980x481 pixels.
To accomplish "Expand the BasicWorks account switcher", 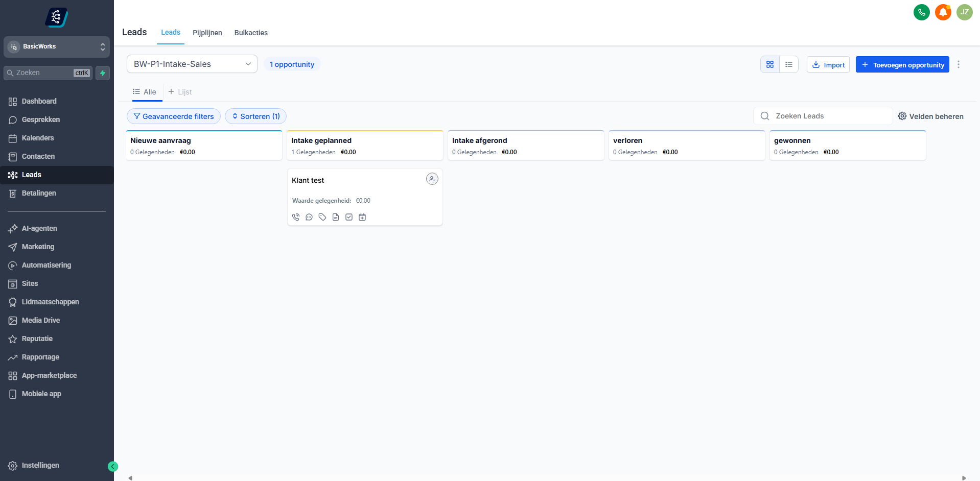I will [57, 46].
